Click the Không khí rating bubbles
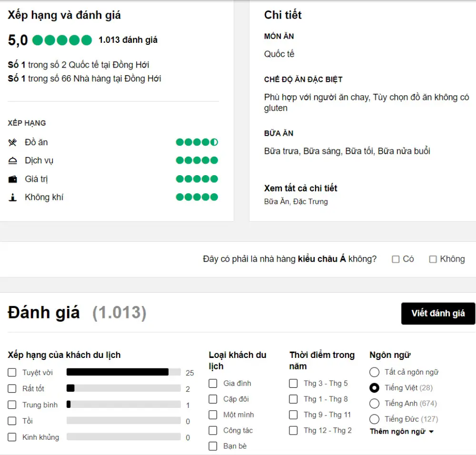 pos(197,197)
